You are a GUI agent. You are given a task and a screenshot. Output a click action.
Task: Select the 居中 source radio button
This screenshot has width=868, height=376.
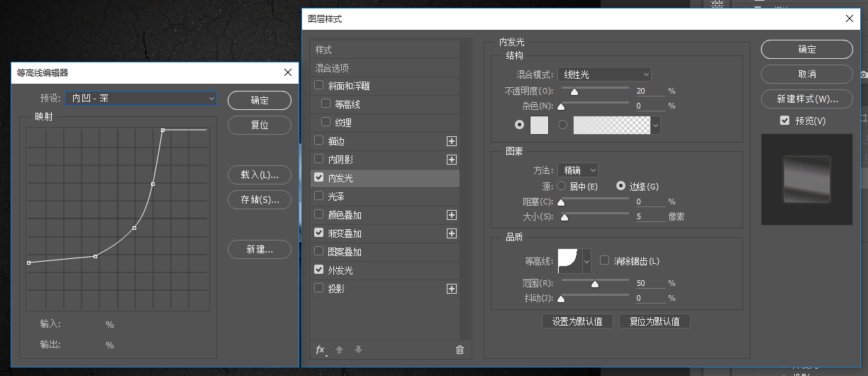click(562, 186)
